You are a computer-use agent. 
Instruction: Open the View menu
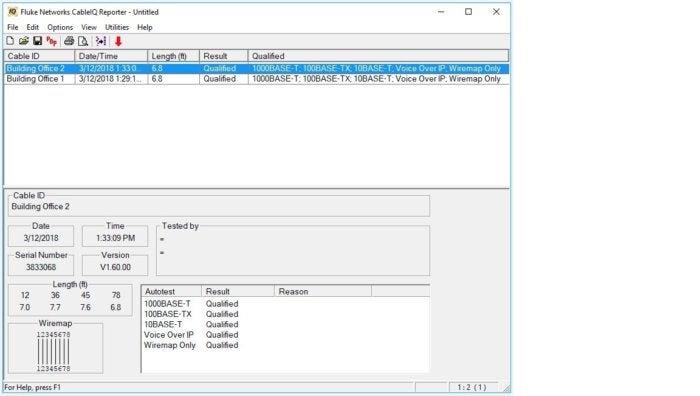(x=89, y=27)
